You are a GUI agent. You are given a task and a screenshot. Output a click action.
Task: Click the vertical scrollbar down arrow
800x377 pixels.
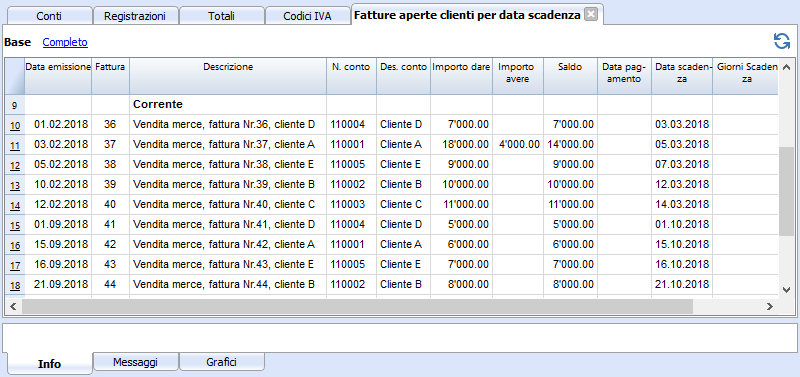click(x=786, y=289)
